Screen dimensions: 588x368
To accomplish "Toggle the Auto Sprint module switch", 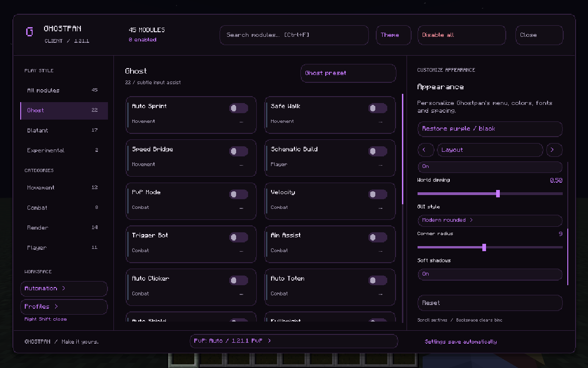I will 238,108.
